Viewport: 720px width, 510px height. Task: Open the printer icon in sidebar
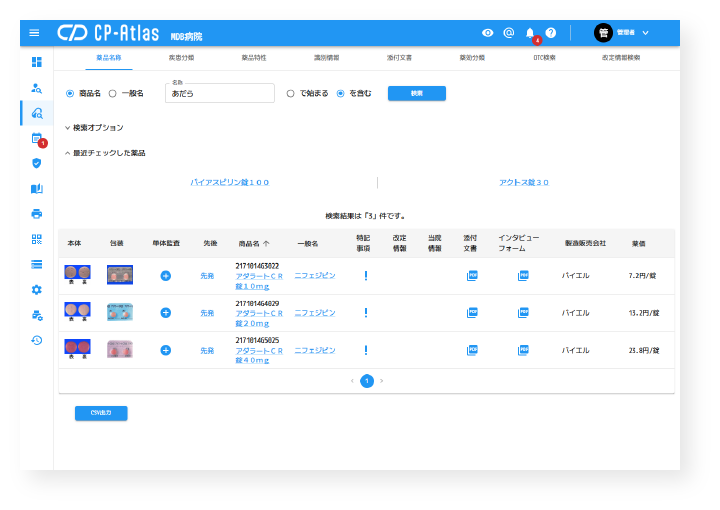pos(37,214)
